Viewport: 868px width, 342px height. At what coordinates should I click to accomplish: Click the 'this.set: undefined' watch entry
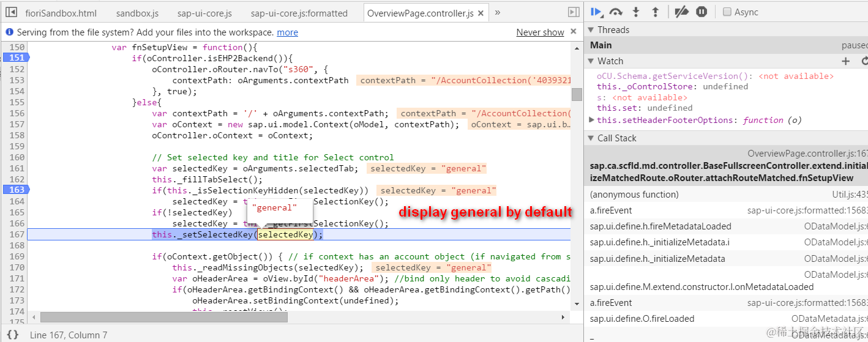tap(645, 108)
